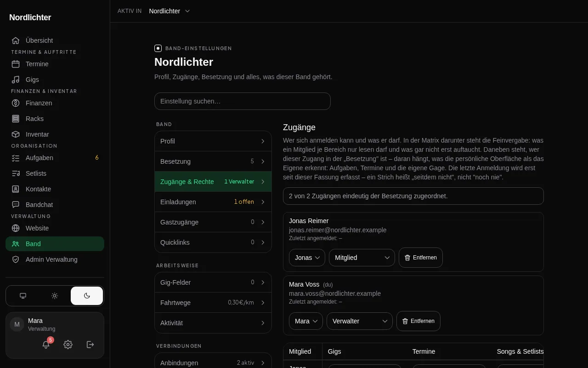The width and height of the screenshot is (588, 368).
Task: Select the dark theme moon button
Action: (87, 296)
